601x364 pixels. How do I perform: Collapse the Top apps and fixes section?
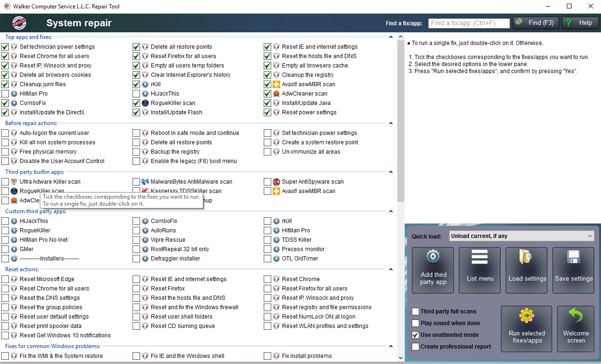tap(391, 37)
